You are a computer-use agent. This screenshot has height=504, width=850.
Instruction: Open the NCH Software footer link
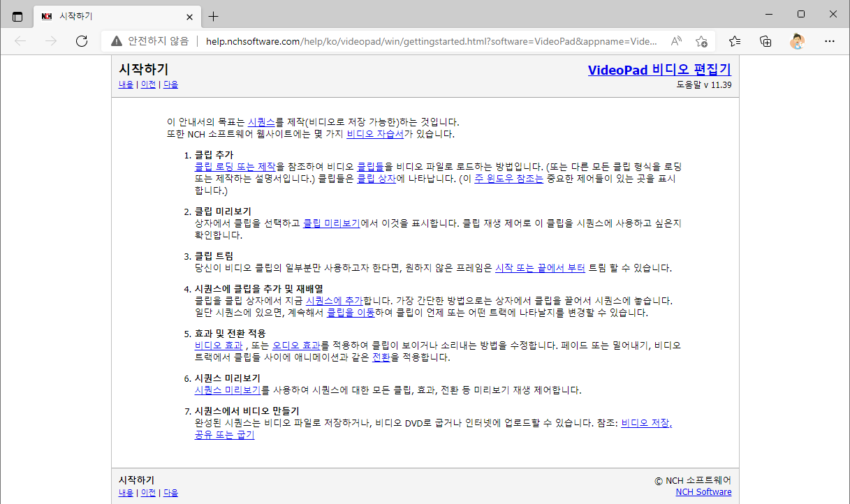[x=703, y=492]
